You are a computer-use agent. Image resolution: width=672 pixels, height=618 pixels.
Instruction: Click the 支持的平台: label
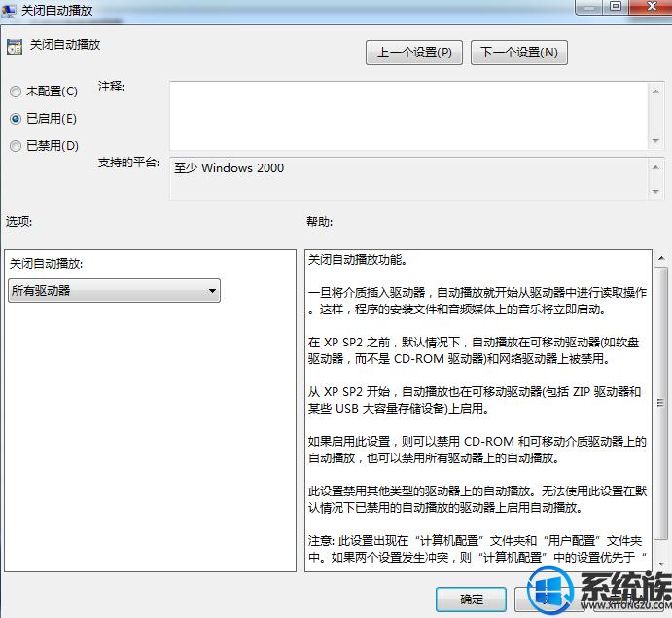pyautogui.click(x=128, y=163)
